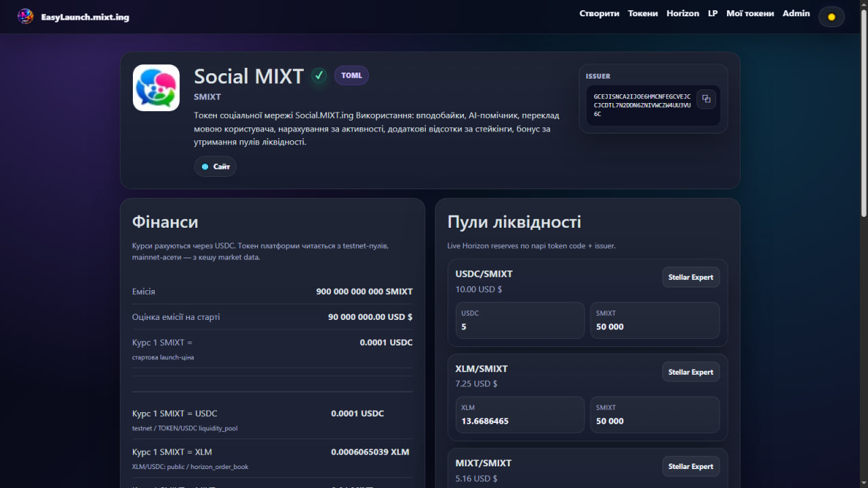The width and height of the screenshot is (868, 488).
Task: Click the Пули ліквідності heading
Action: click(x=514, y=222)
